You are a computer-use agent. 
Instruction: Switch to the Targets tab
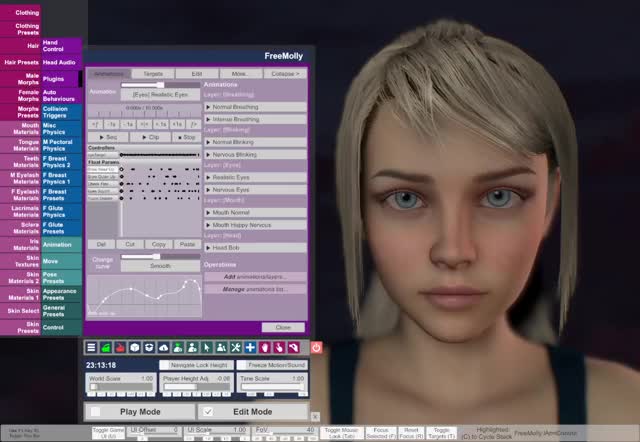[x=153, y=74]
